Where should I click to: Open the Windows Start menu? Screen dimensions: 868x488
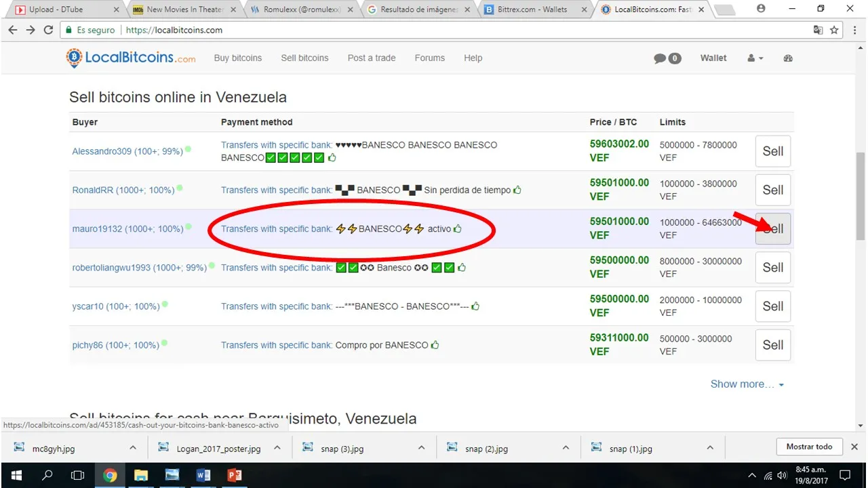[16, 475]
